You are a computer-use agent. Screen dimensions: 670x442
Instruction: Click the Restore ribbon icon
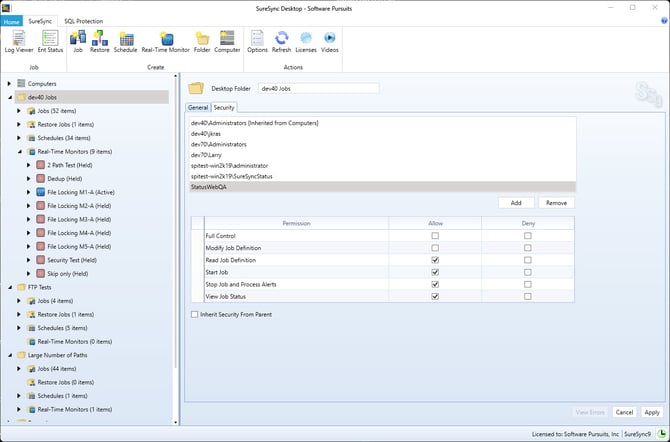click(100, 42)
